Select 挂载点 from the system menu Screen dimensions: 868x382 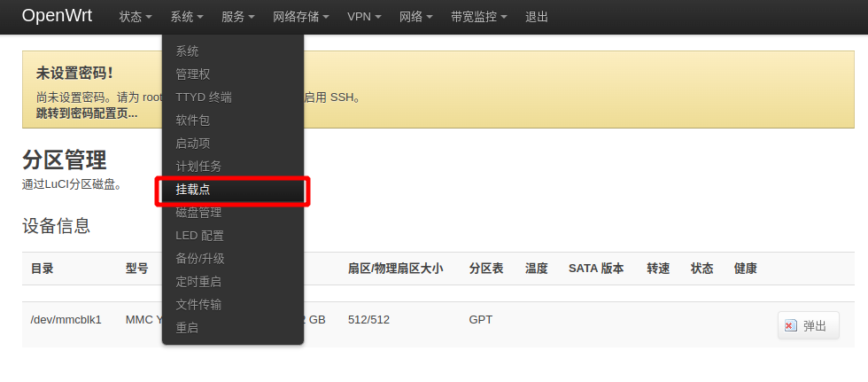pos(233,190)
